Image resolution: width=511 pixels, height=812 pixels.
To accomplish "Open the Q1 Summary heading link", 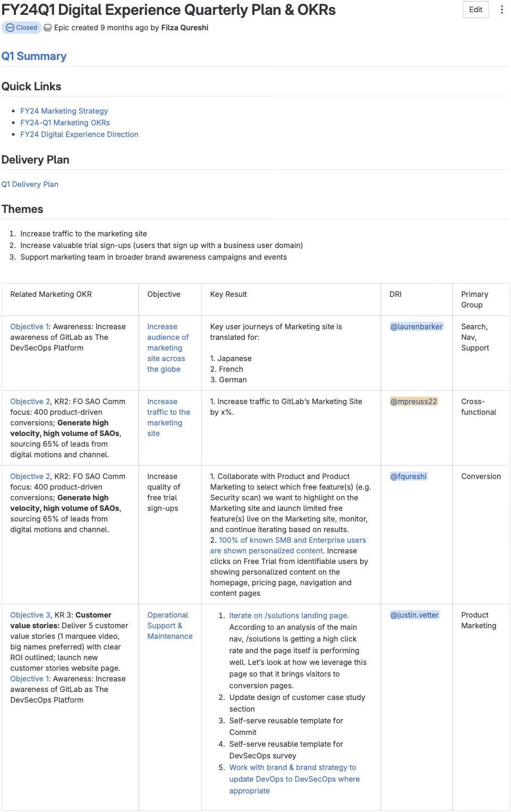I will pyautogui.click(x=34, y=56).
